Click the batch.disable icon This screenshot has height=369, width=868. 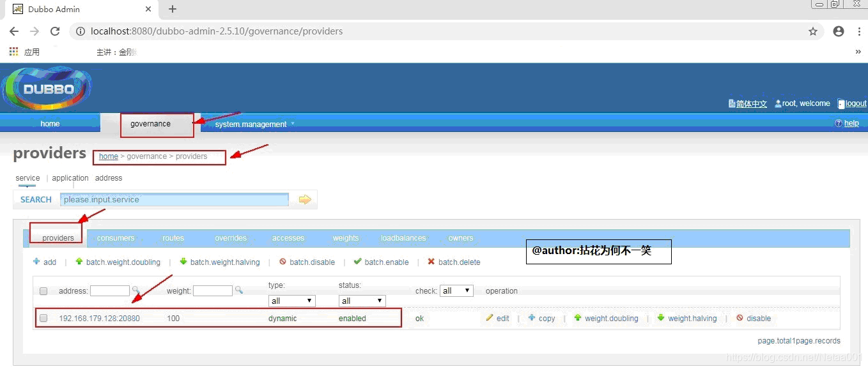pyautogui.click(x=283, y=262)
